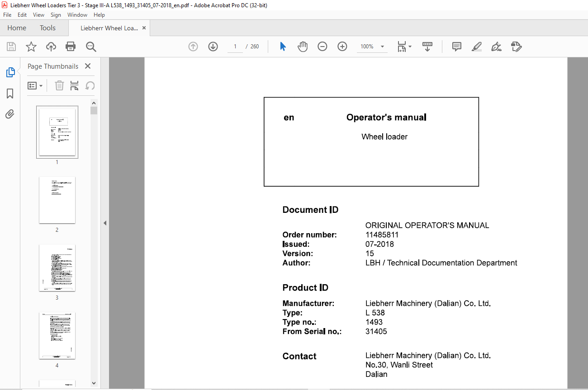Click the "Contact" heading
The width and height of the screenshot is (588, 390).
pyautogui.click(x=299, y=357)
